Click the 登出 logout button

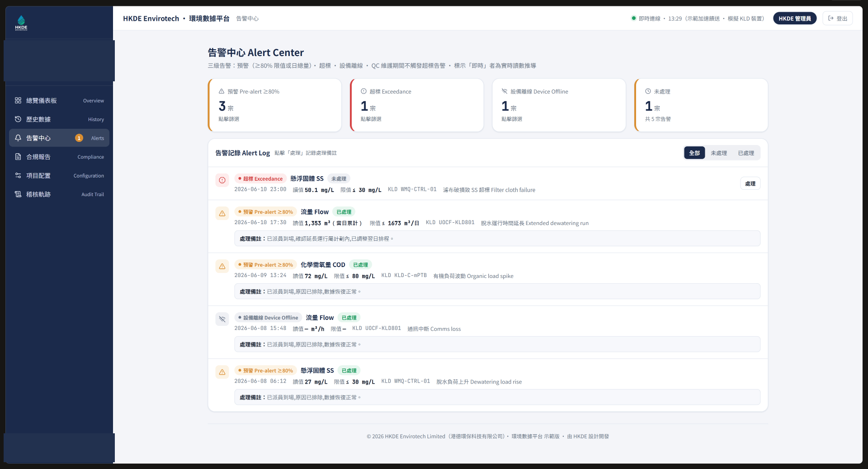click(x=838, y=19)
